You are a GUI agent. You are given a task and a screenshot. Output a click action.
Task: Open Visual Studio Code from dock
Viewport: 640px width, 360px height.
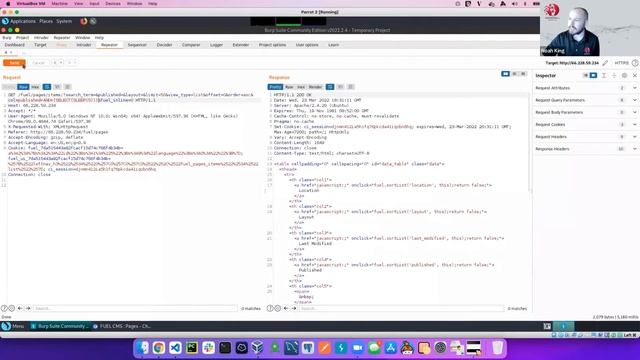pyautogui.click(x=175, y=348)
